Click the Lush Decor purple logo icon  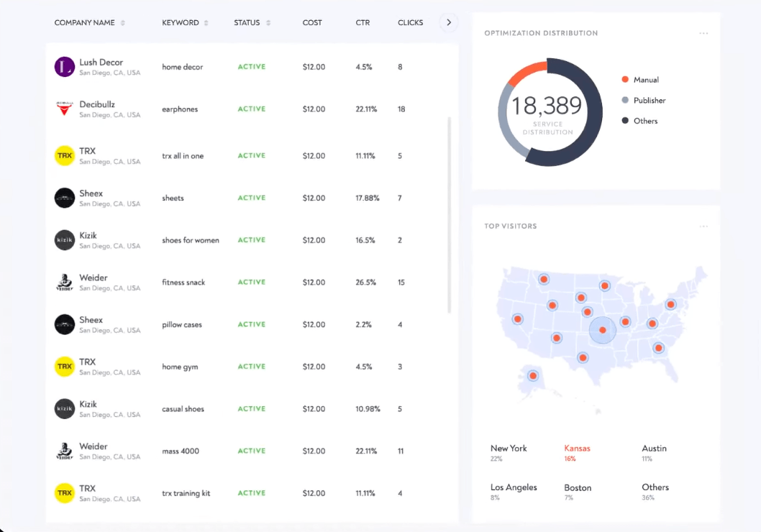65,67
